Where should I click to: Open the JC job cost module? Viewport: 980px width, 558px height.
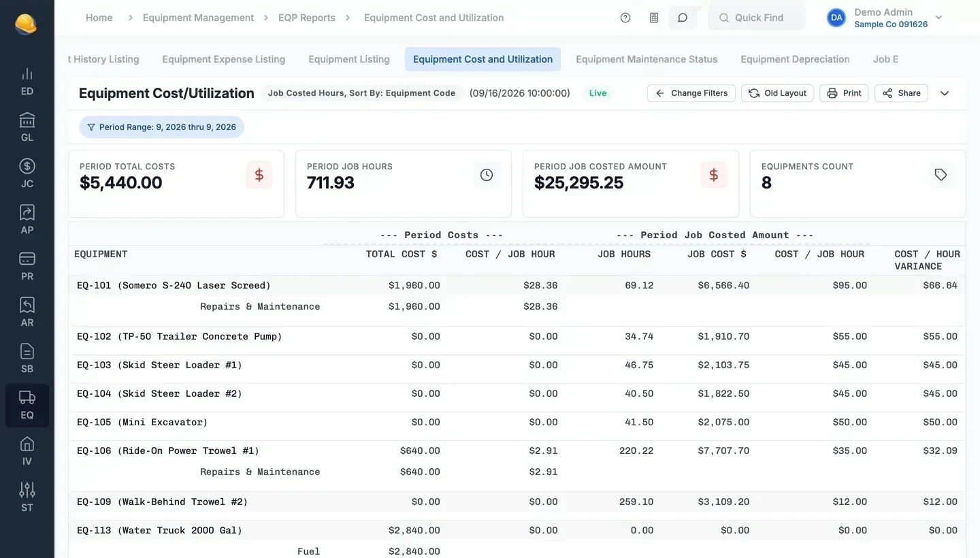tap(27, 174)
